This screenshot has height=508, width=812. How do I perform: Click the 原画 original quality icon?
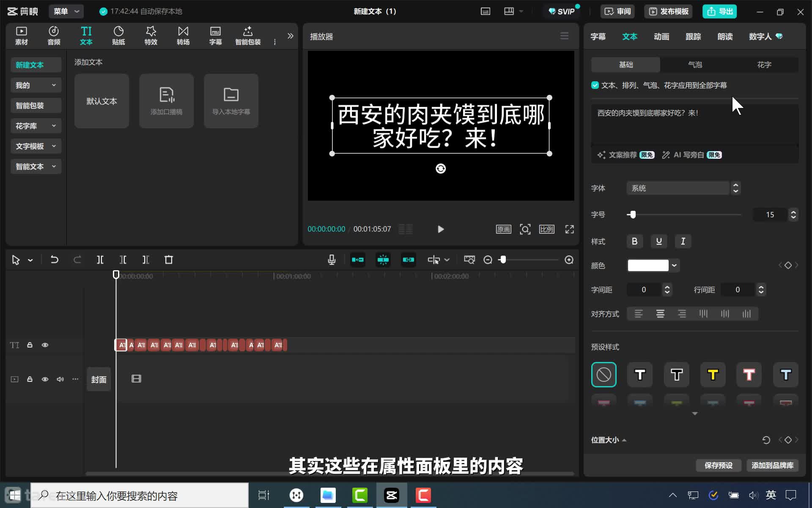(x=504, y=229)
